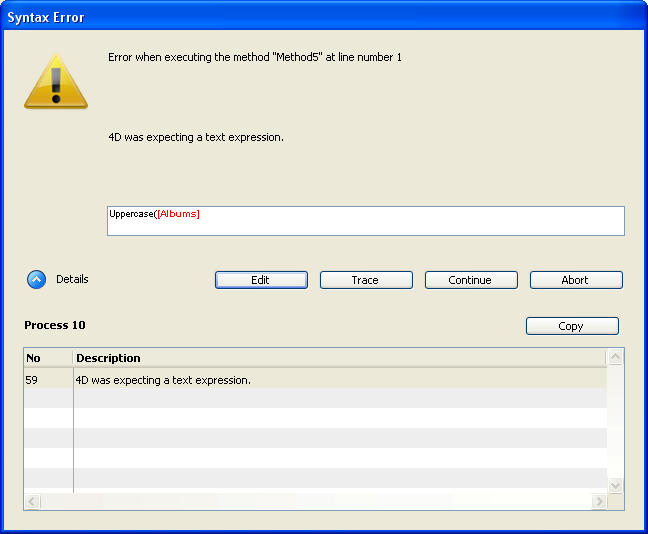Copy the error details with Copy
Screen dimensions: 648x534
click(x=572, y=326)
